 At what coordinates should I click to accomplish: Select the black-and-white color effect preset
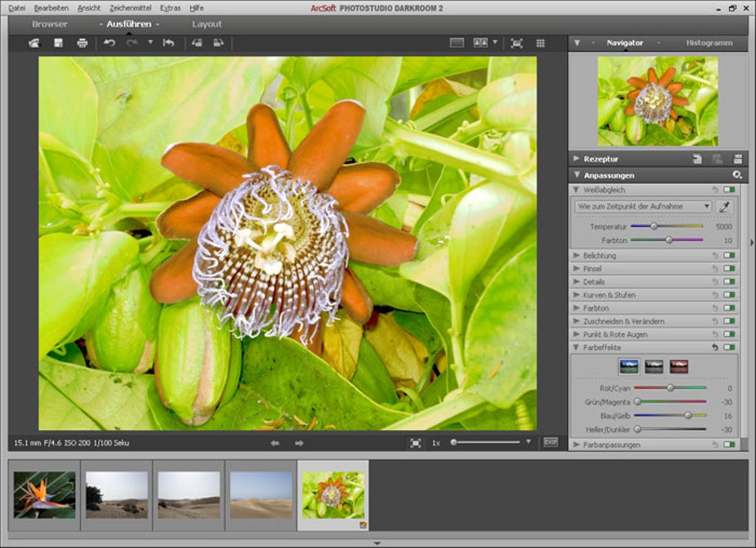pyautogui.click(x=654, y=366)
